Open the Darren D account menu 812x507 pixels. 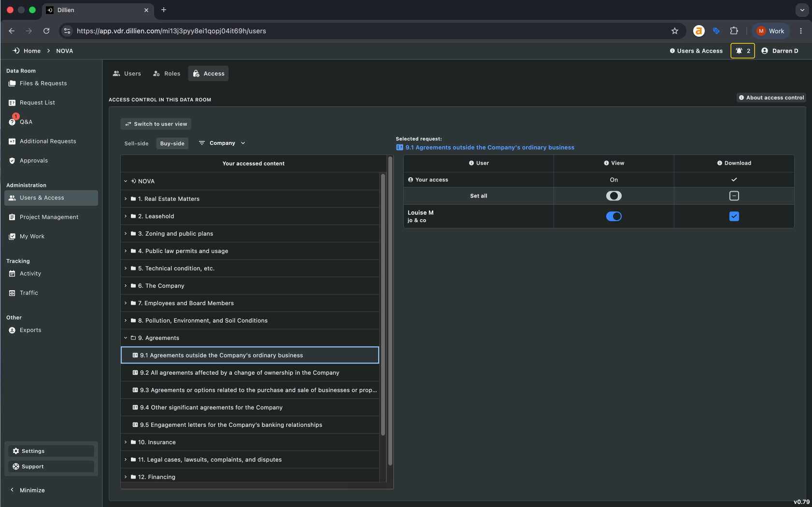(780, 51)
